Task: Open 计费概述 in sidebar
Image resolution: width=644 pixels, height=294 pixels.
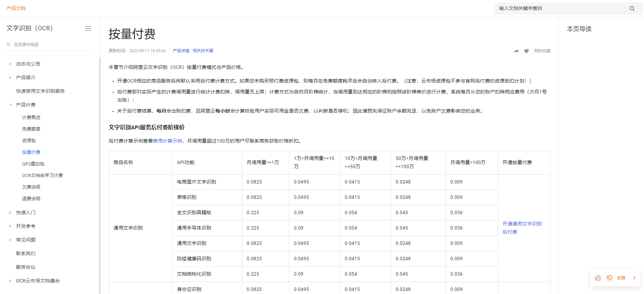Action: (x=31, y=117)
